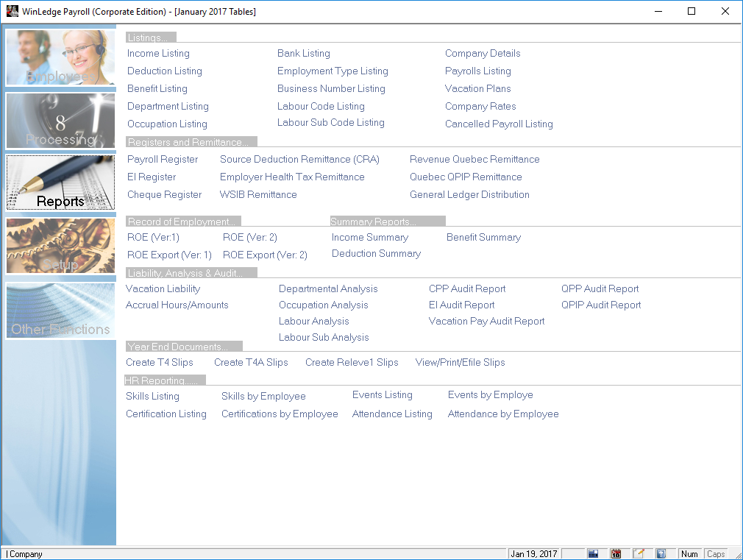Open Other Functions in the sidebar

click(60, 311)
